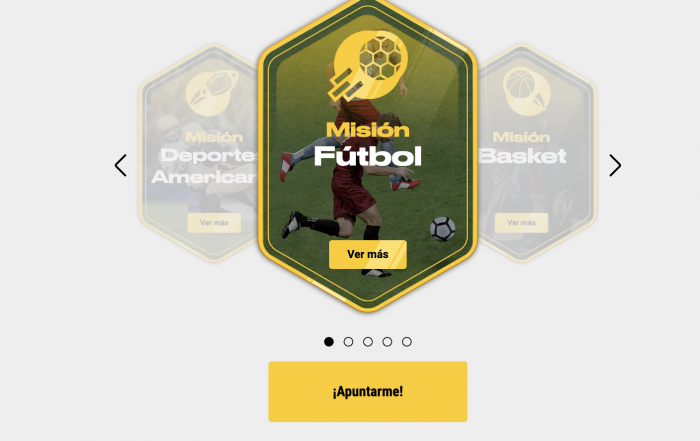The image size is (700, 441).
Task: Open the Misión Basket title text
Action: (x=523, y=147)
